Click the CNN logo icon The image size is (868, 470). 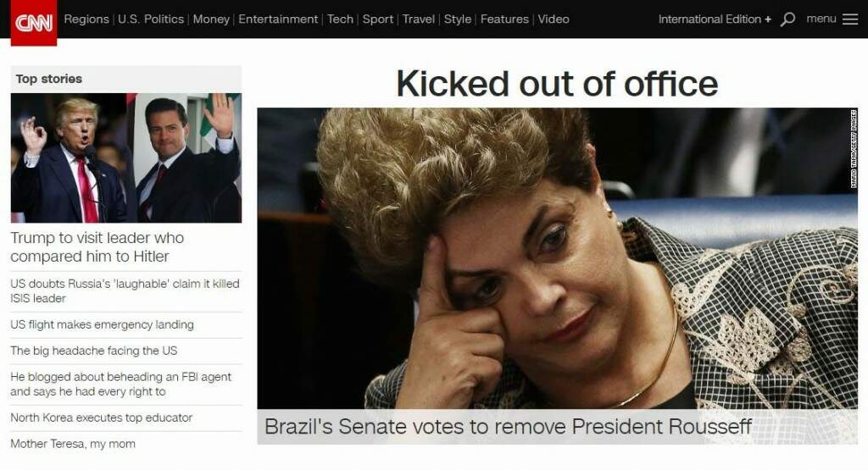point(34,23)
